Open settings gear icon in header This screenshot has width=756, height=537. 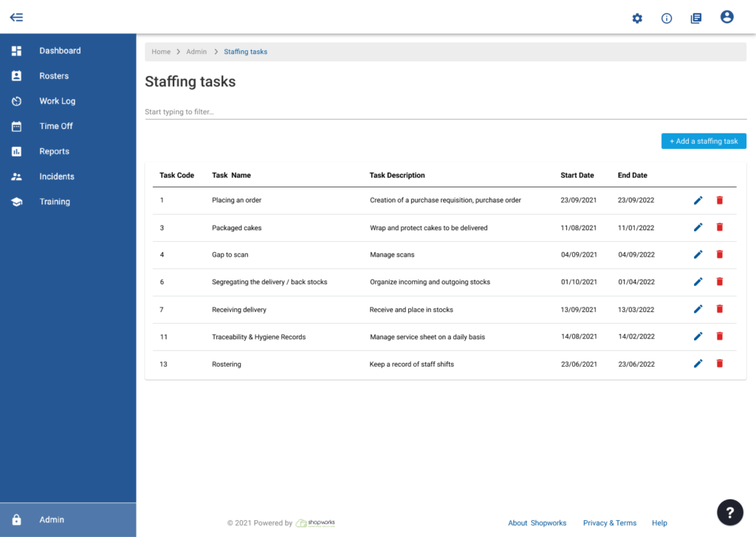point(637,18)
